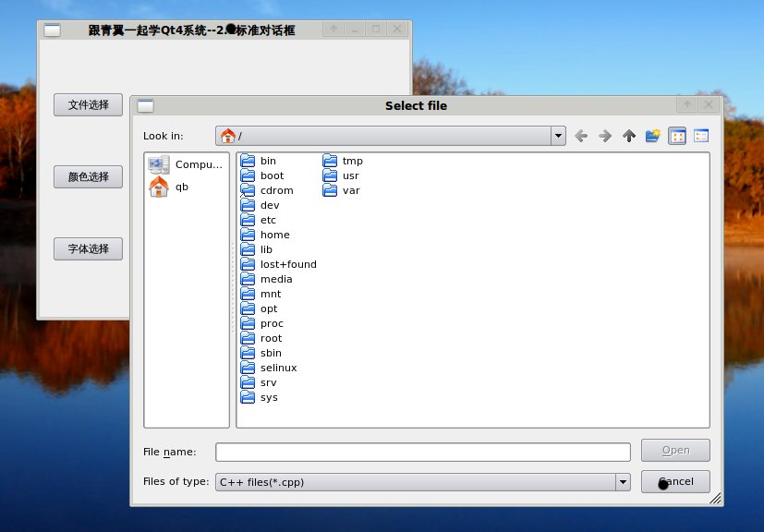764x532 pixels.
Task: Create a new folder using toolbar icon
Action: 653,136
